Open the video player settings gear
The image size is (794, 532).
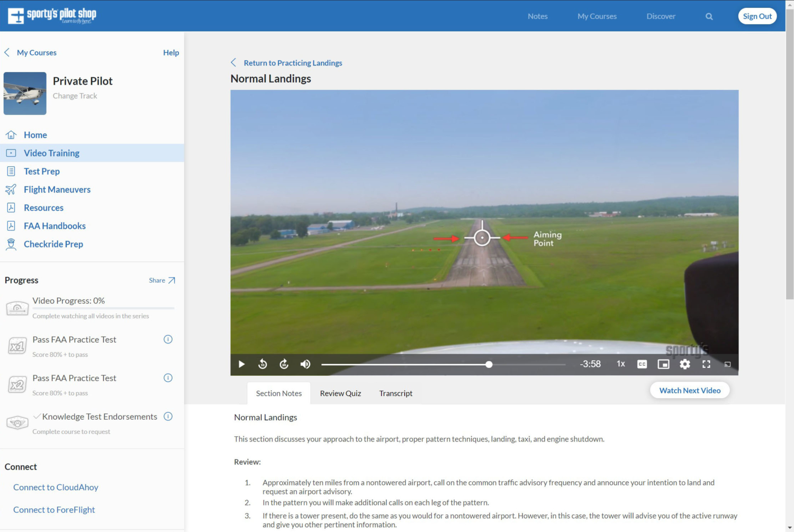tap(685, 364)
